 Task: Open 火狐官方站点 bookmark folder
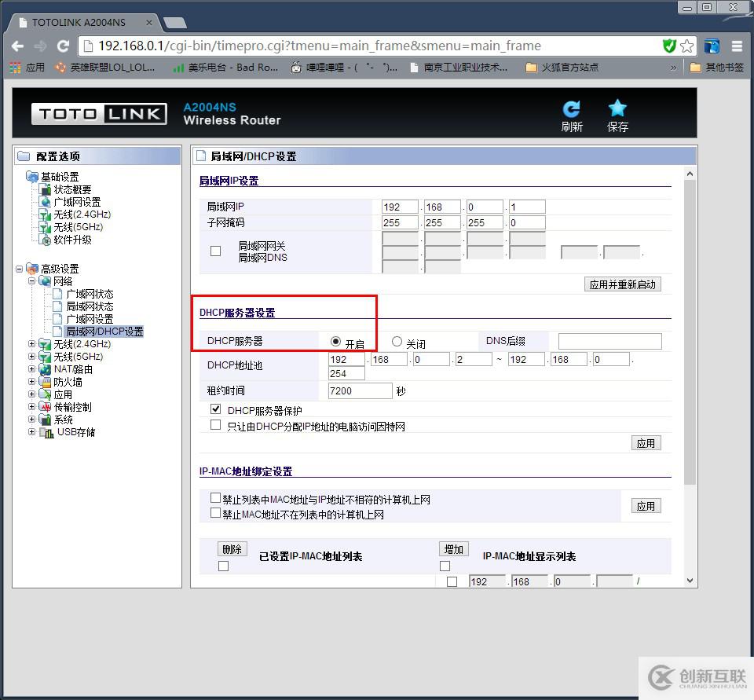(x=562, y=68)
